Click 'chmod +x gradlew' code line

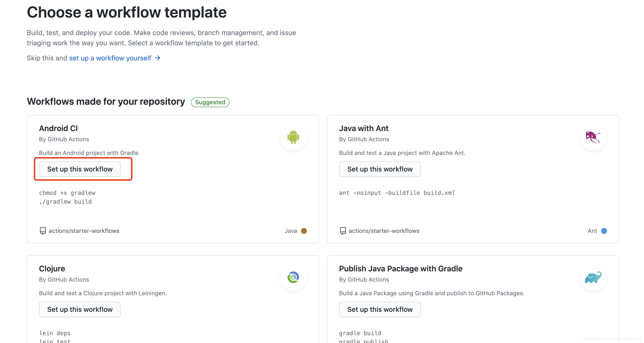coord(67,193)
